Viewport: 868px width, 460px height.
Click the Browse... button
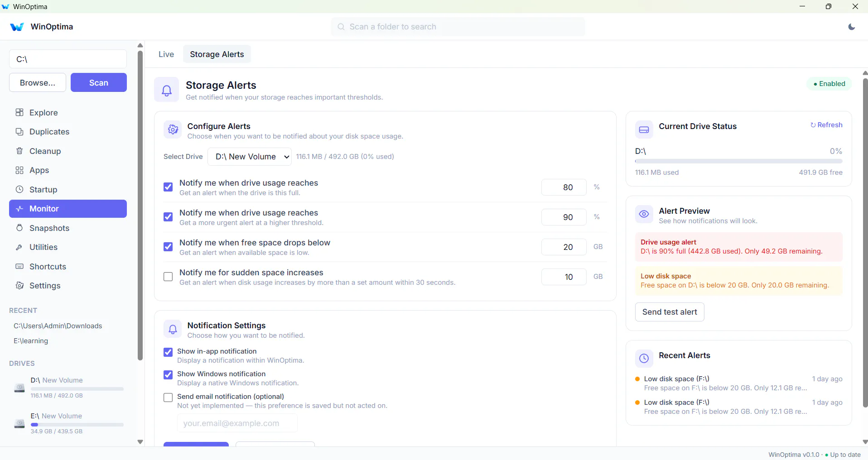(x=38, y=82)
